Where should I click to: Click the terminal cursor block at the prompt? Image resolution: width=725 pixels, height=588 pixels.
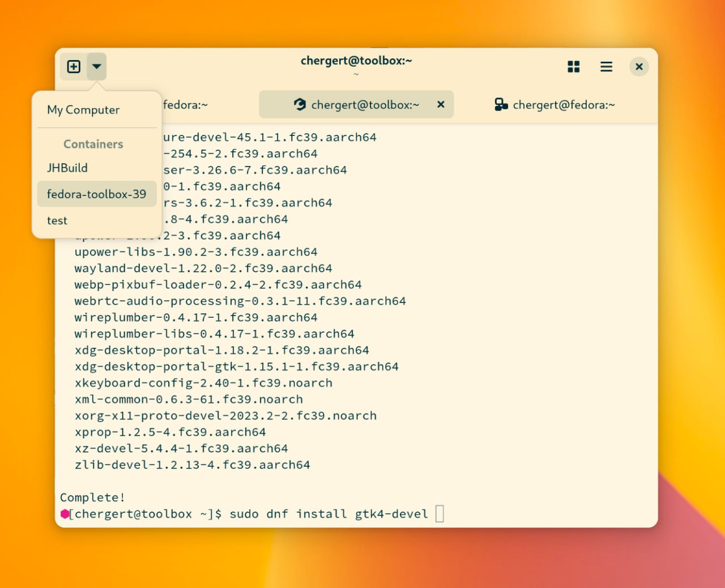[440, 514]
